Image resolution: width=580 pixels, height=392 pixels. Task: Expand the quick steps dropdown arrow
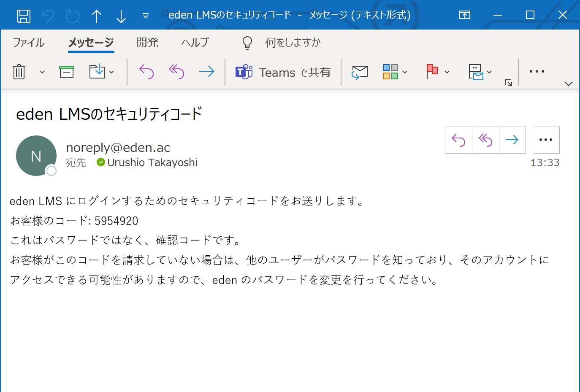click(x=489, y=72)
